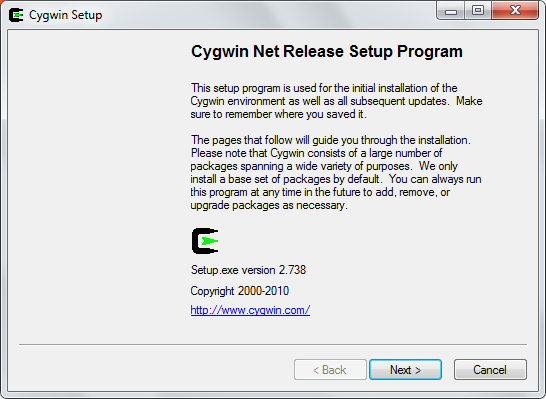Click the "Cygwin Net Release Setup Program" heading
This screenshot has height=399, width=546.
point(327,51)
